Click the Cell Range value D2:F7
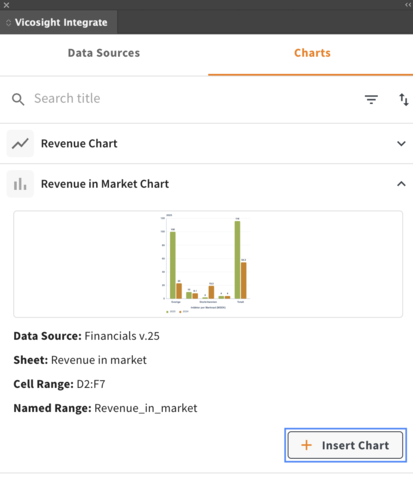Screen dimensions: 413x494 pyautogui.click(x=91, y=384)
